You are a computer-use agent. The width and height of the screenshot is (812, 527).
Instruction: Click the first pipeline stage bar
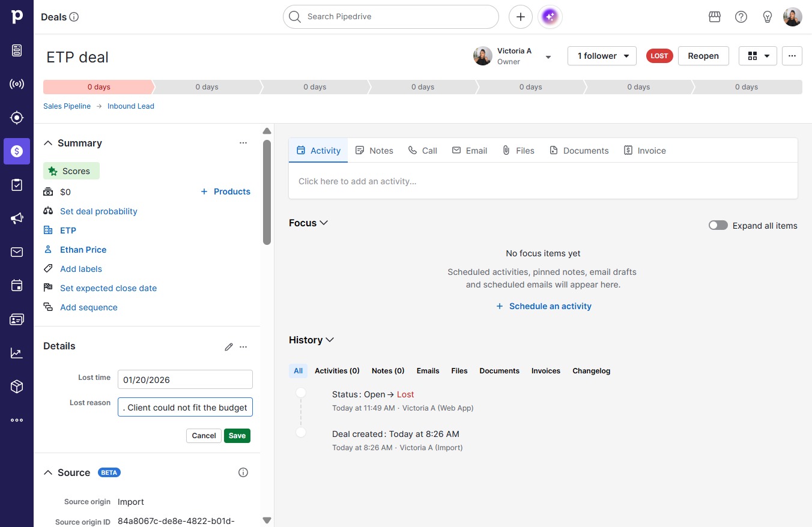(x=98, y=87)
